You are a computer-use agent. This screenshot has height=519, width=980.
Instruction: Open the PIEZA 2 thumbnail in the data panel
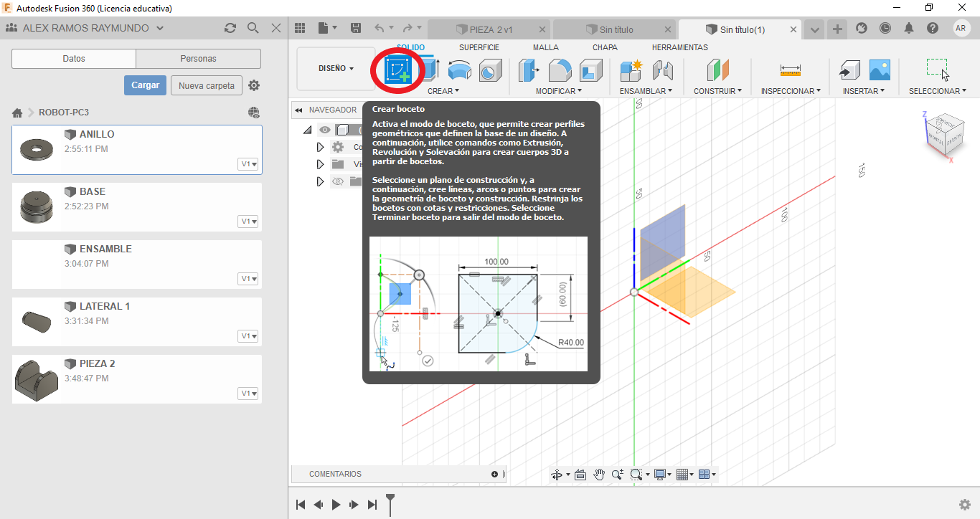tap(36, 379)
